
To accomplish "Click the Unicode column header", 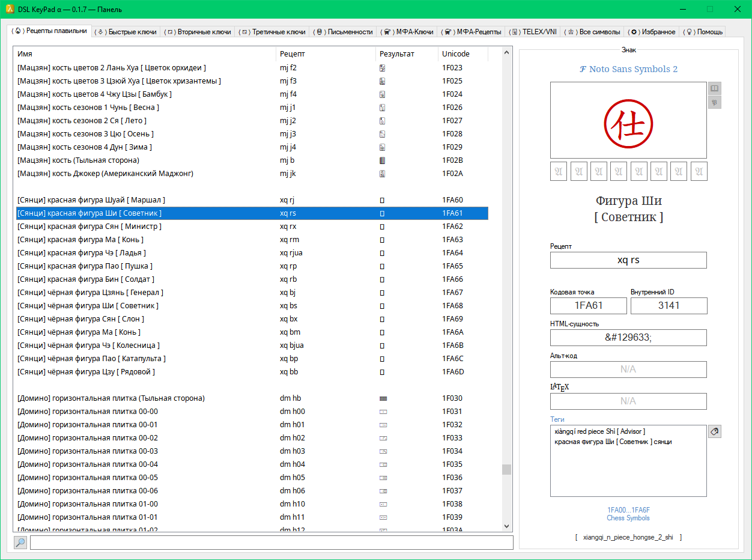I will point(462,54).
